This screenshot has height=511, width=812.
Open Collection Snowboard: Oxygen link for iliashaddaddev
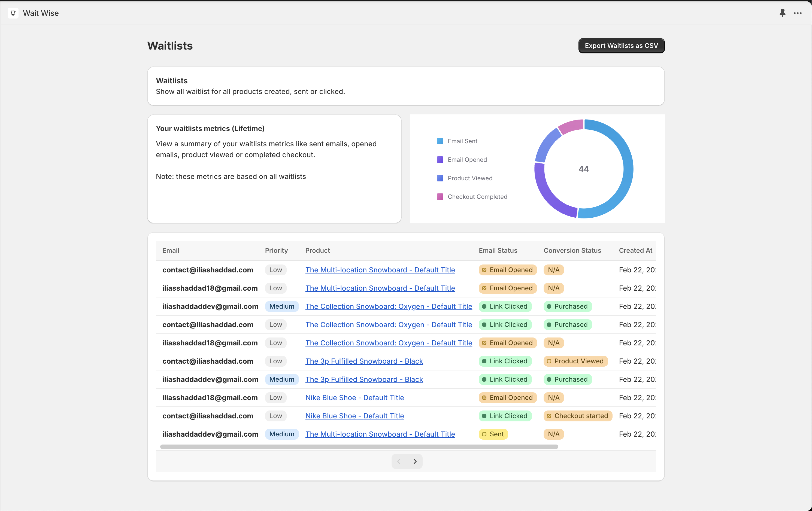(x=389, y=306)
